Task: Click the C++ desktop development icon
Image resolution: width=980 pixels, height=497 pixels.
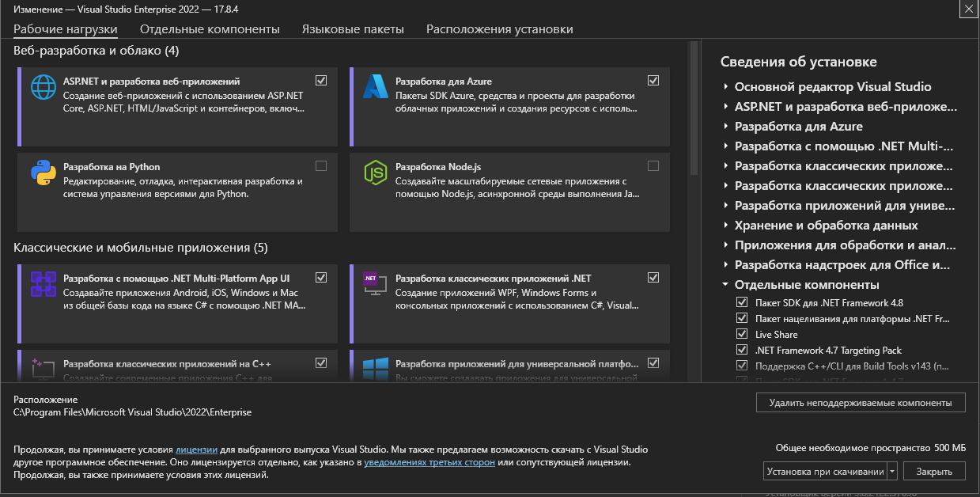Action: 41,367
